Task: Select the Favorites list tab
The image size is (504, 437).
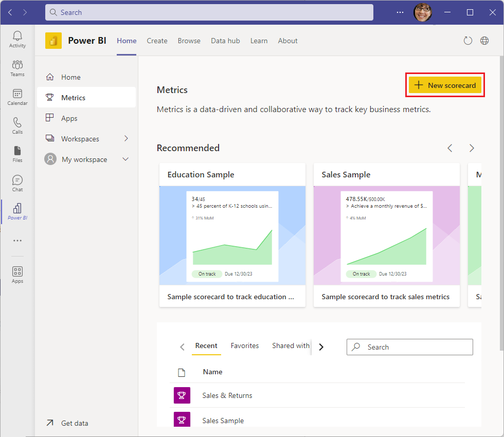Action: point(245,345)
